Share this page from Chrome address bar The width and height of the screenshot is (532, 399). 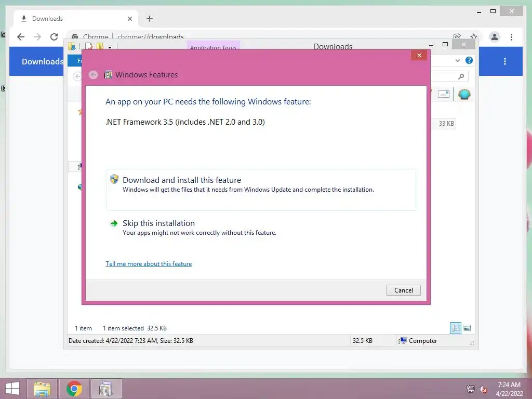click(x=457, y=36)
